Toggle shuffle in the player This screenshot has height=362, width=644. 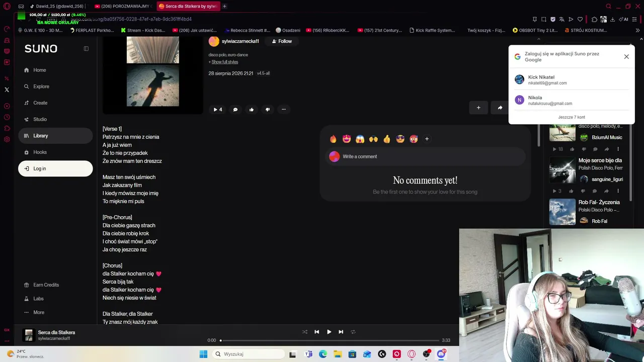304,332
